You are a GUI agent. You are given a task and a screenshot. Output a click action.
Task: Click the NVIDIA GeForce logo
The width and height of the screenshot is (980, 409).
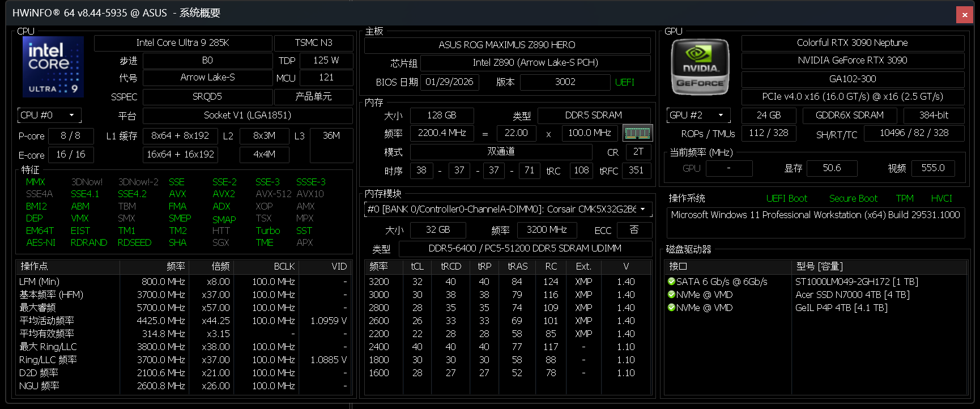click(700, 67)
